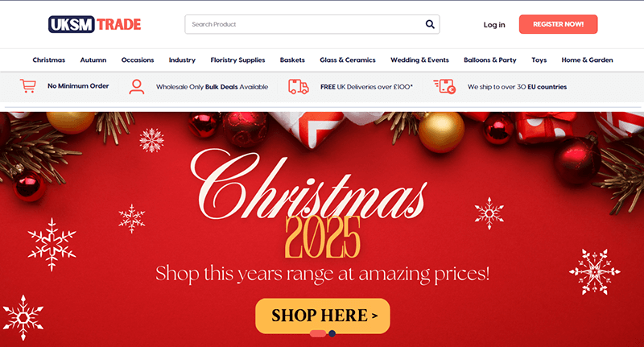The width and height of the screenshot is (644, 347).
Task: Open the Home & Garden category
Action: tap(587, 60)
